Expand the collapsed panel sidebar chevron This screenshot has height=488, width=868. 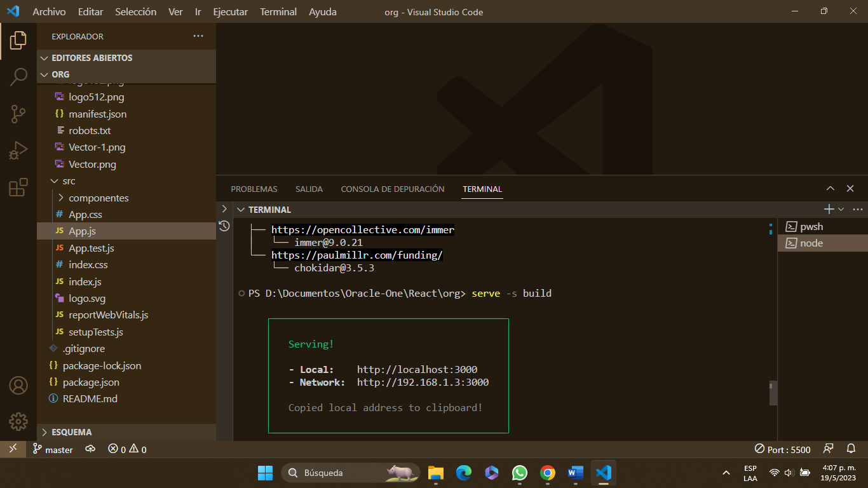224,208
